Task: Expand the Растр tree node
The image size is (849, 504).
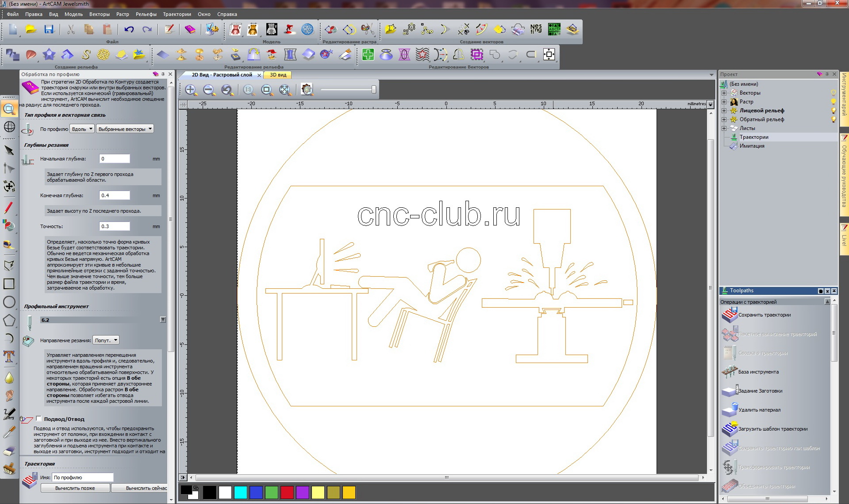Action: tap(724, 102)
